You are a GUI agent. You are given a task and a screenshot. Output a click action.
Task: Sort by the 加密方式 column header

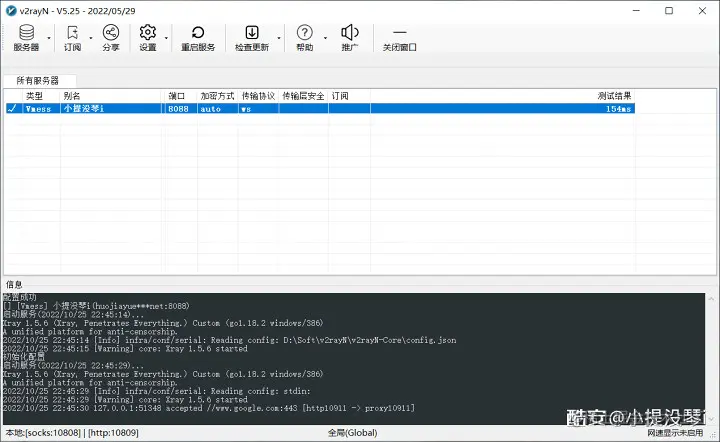click(217, 96)
